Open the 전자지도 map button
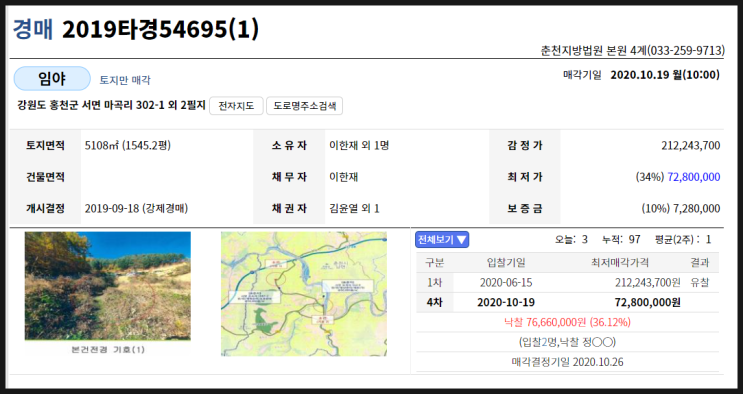Image resolution: width=743 pixels, height=394 pixels. tap(236, 106)
